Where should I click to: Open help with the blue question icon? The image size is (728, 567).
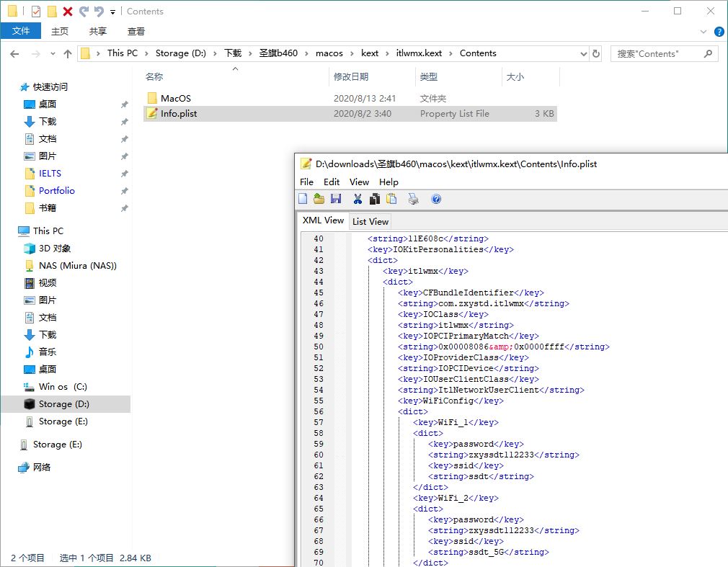[x=436, y=199]
